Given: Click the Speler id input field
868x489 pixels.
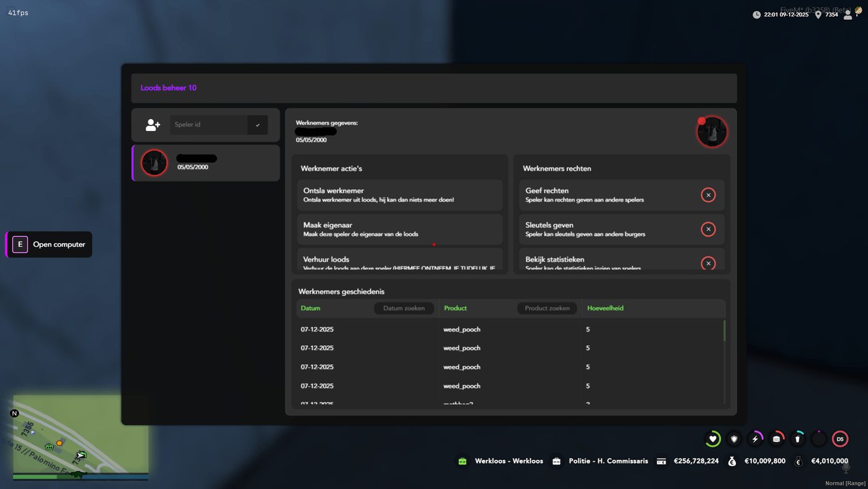Looking at the screenshot, I should click(209, 125).
